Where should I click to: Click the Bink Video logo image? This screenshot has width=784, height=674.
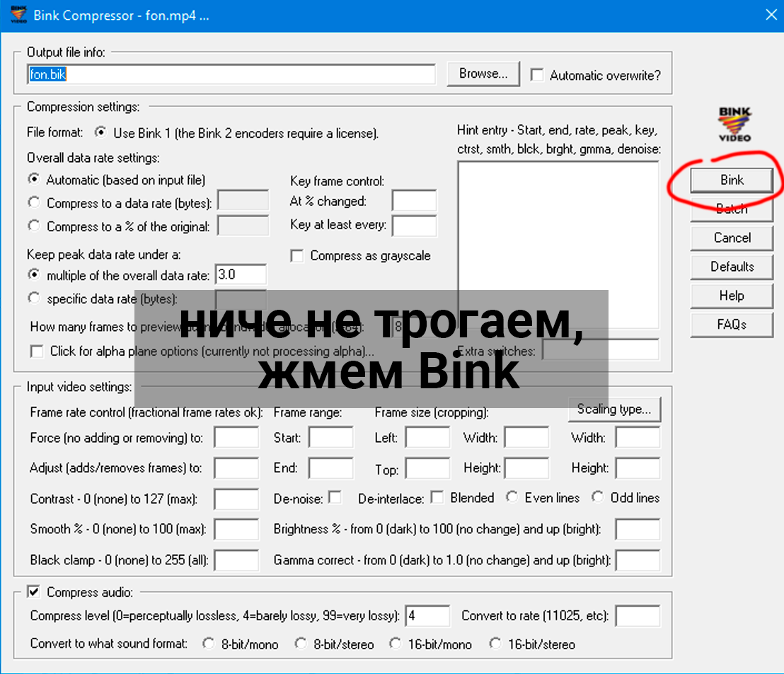pyautogui.click(x=734, y=124)
